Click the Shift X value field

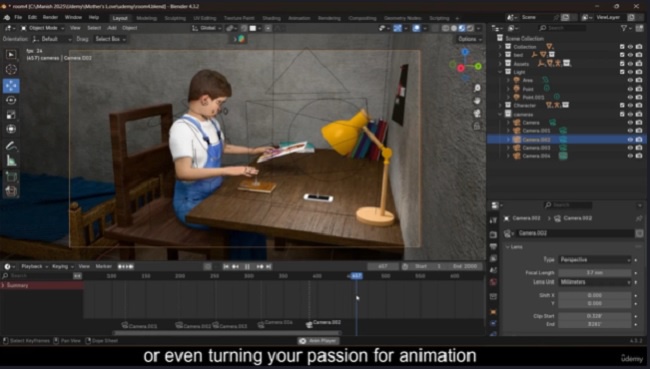[x=594, y=295]
